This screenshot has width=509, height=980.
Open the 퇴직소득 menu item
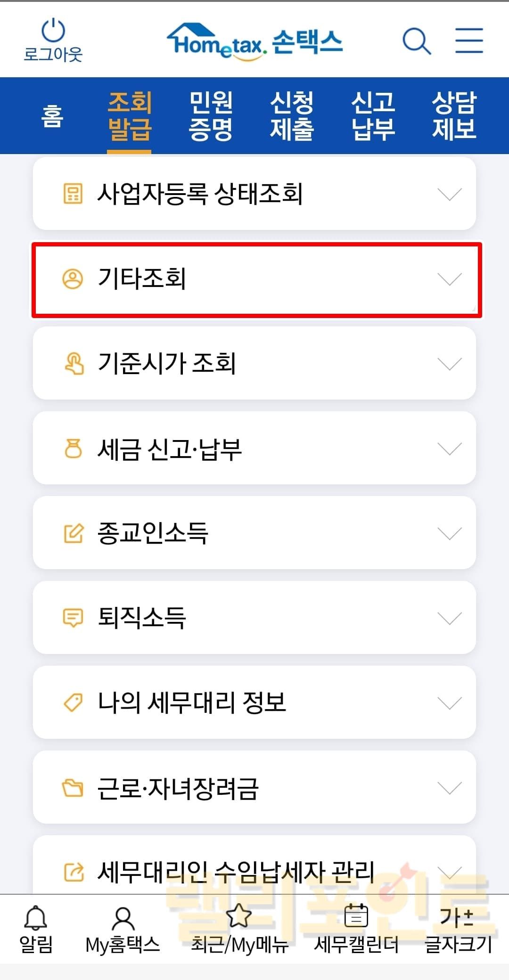tap(254, 618)
